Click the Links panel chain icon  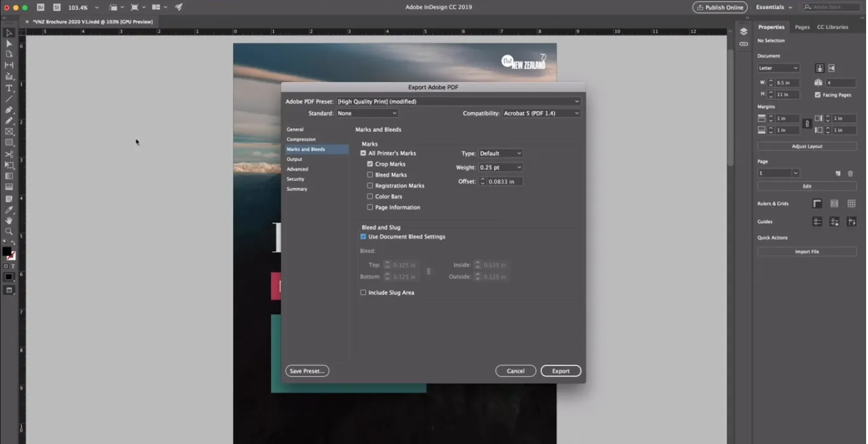(x=744, y=44)
